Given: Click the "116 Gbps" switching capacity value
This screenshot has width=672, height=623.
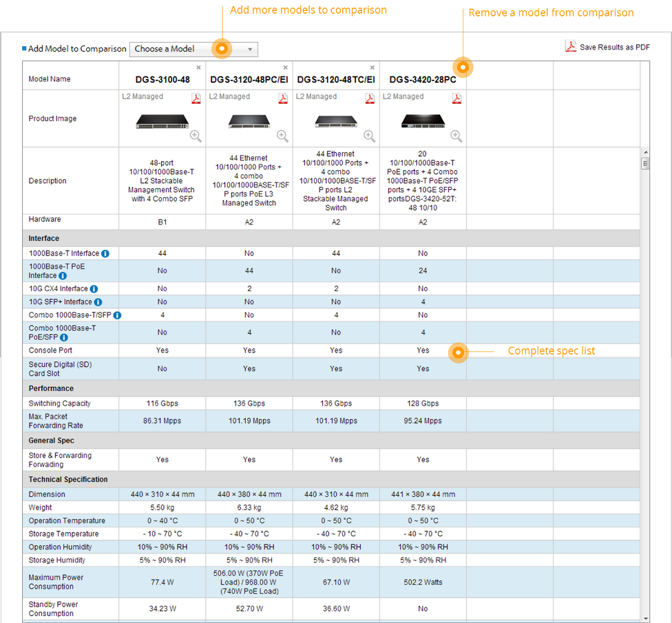Looking at the screenshot, I should (x=162, y=403).
